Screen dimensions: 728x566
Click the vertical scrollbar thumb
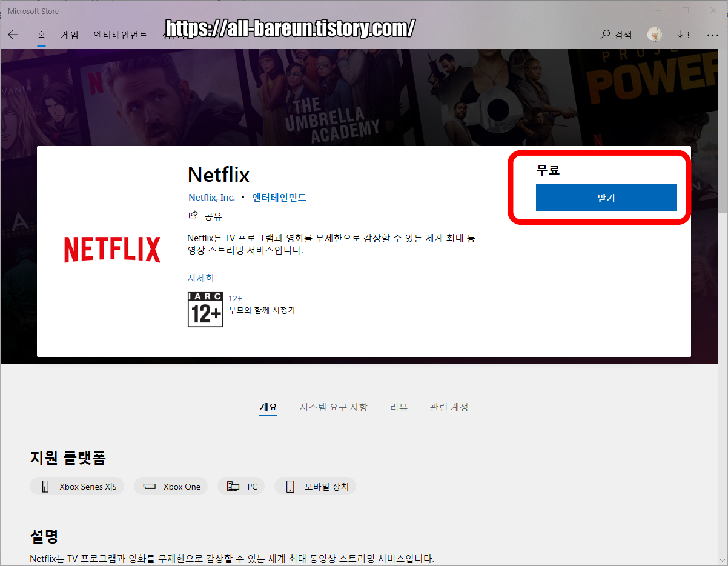coord(723,131)
